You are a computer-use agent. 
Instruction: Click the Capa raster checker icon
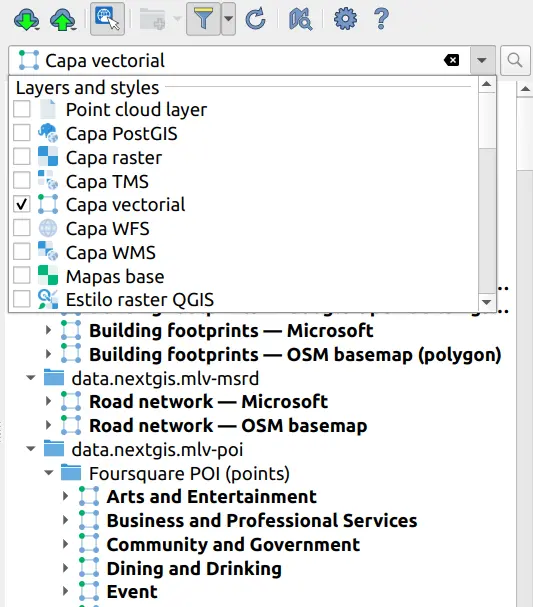[48, 157]
